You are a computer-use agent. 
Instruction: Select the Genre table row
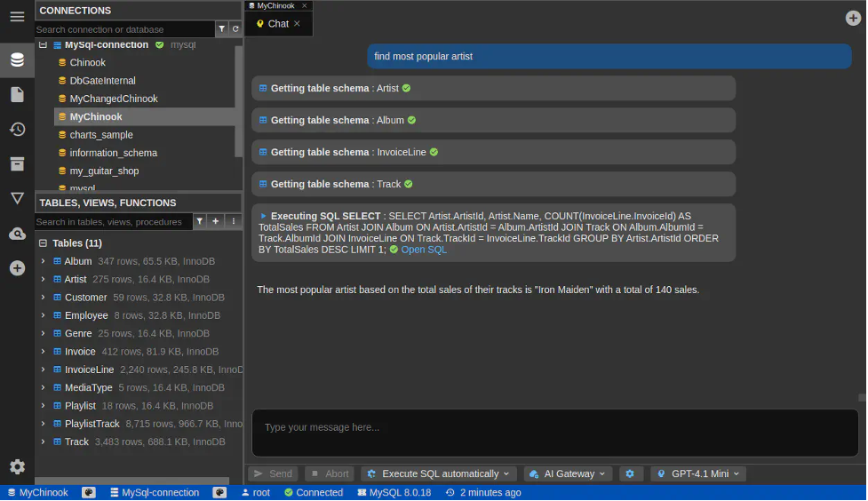pos(139,333)
